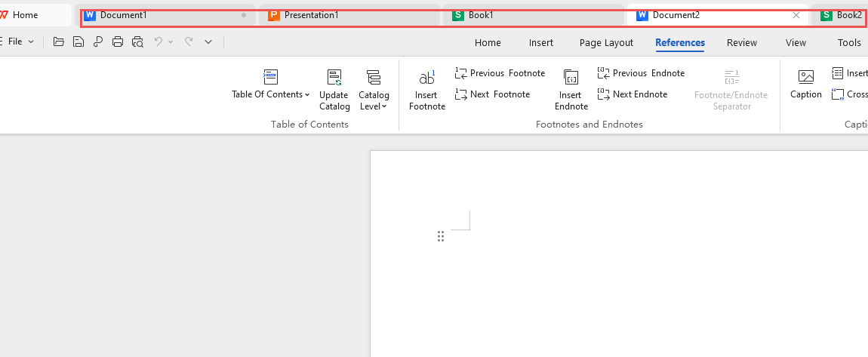Expand the quick access toolbar chevron
This screenshot has width=868, height=357.
pos(208,42)
